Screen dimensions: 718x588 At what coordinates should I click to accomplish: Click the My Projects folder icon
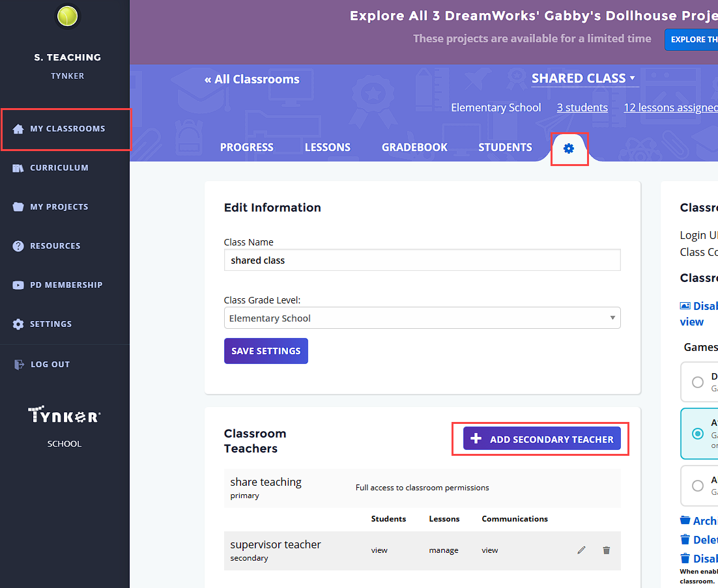[18, 207]
